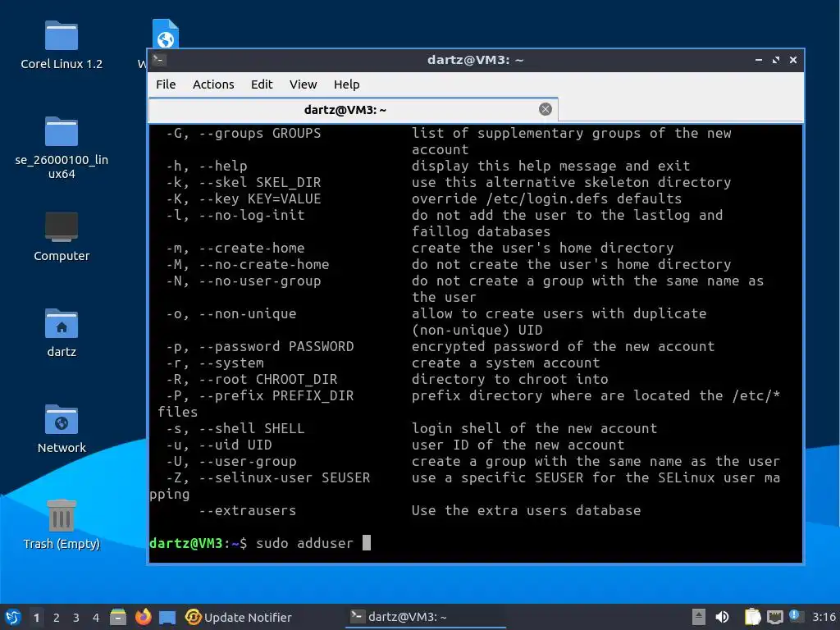Click the '-R, --root CHROOT_DIR' option text
Image resolution: width=840 pixels, height=630 pixels.
[252, 379]
